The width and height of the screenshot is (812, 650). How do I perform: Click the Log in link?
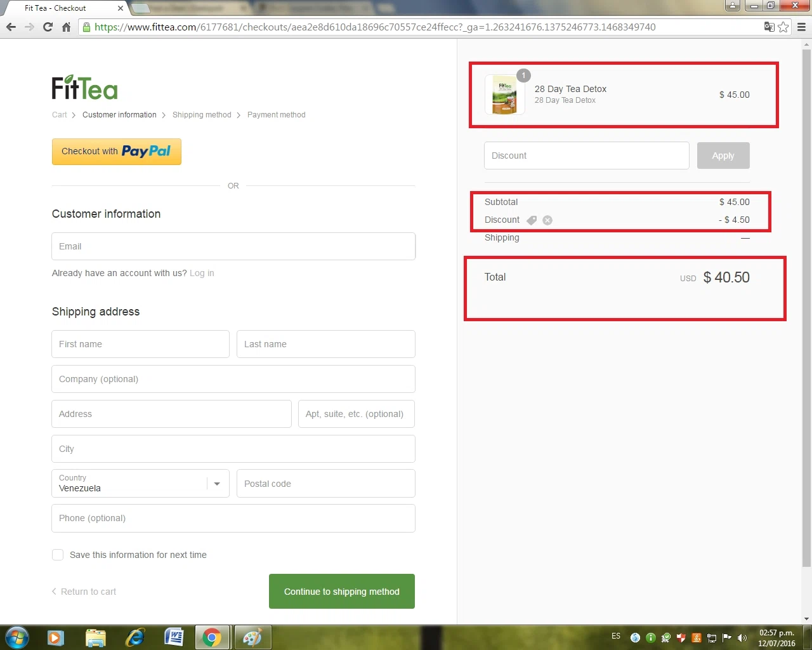pyautogui.click(x=202, y=273)
